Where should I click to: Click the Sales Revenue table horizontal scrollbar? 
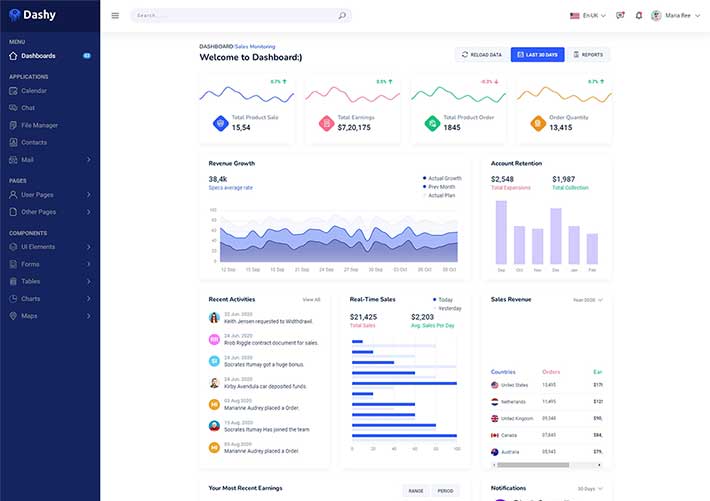coord(540,464)
